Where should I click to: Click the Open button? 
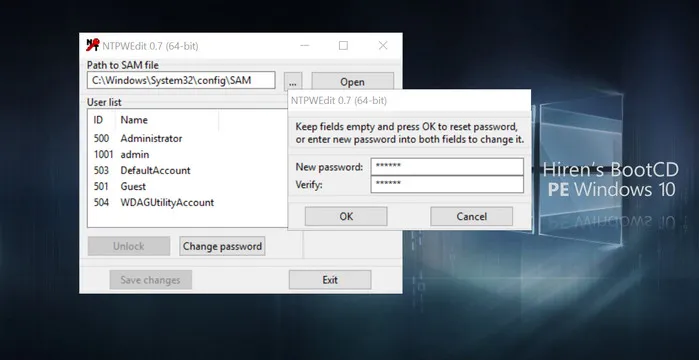pos(352,82)
